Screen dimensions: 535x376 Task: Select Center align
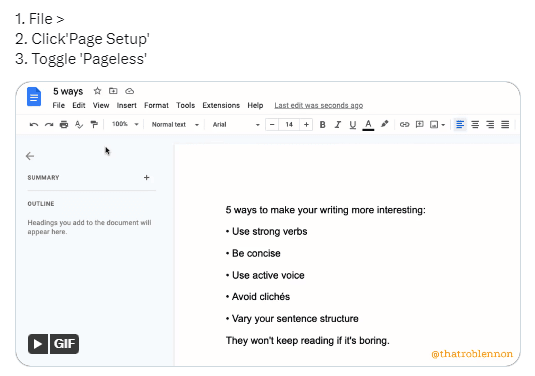point(475,125)
